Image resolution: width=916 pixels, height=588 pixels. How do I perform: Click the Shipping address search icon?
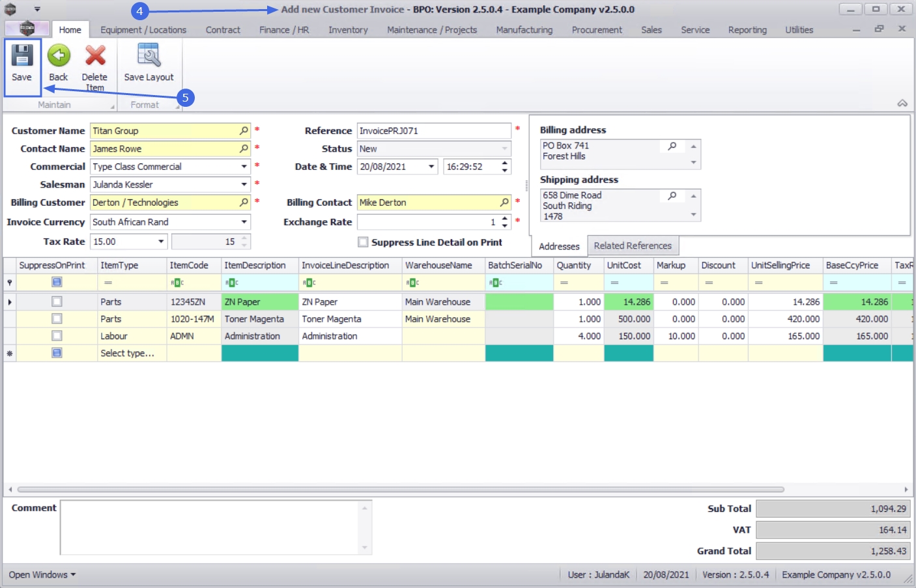coord(672,196)
